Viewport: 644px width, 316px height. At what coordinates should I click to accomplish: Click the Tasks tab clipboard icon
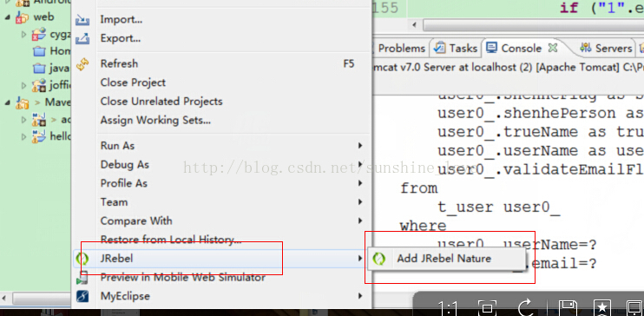coord(439,48)
